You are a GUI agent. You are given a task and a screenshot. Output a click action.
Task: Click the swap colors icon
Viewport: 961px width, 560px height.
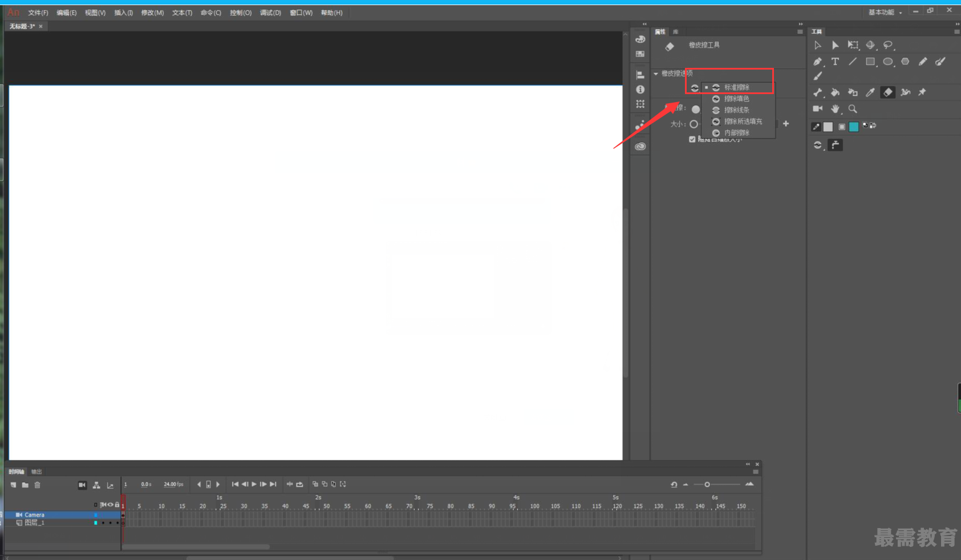(873, 125)
